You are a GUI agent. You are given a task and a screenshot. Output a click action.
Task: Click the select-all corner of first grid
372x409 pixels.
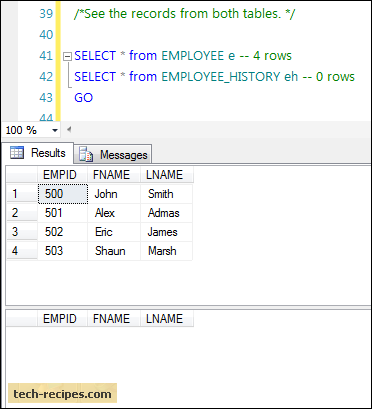click(22, 175)
